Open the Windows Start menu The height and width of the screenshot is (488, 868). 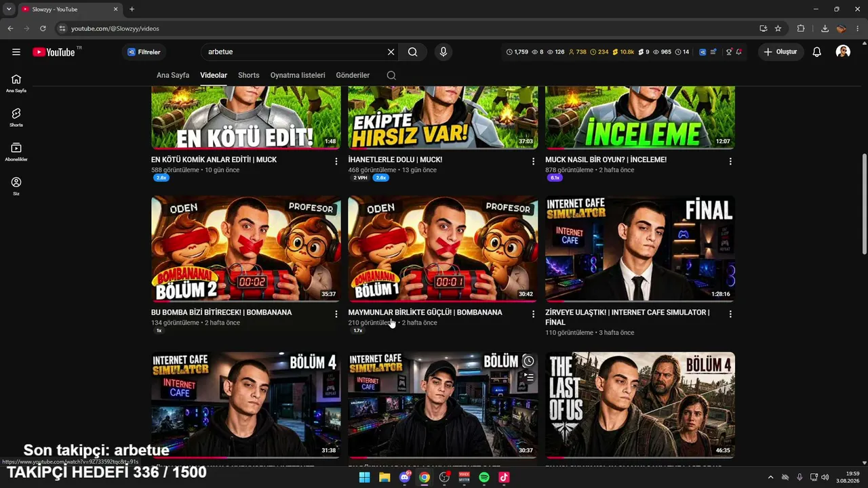click(x=364, y=477)
